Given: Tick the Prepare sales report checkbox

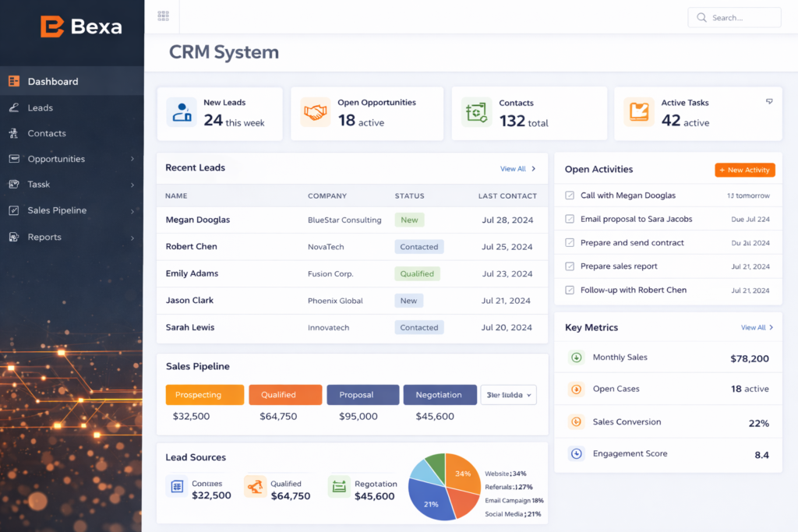Looking at the screenshot, I should coord(570,266).
